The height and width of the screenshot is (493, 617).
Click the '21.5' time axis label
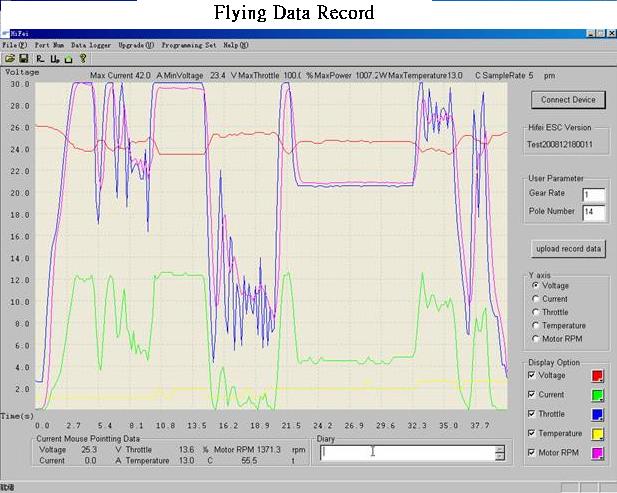(291, 425)
